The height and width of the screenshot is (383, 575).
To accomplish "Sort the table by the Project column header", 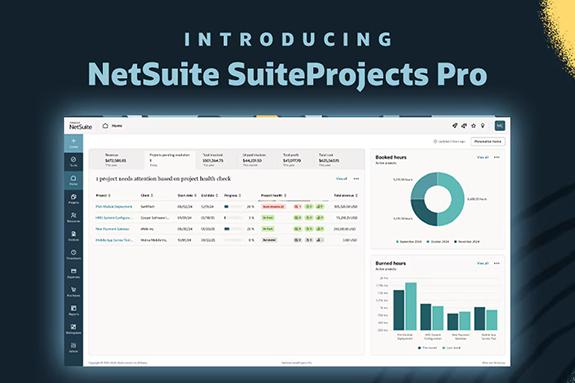I will click(103, 196).
